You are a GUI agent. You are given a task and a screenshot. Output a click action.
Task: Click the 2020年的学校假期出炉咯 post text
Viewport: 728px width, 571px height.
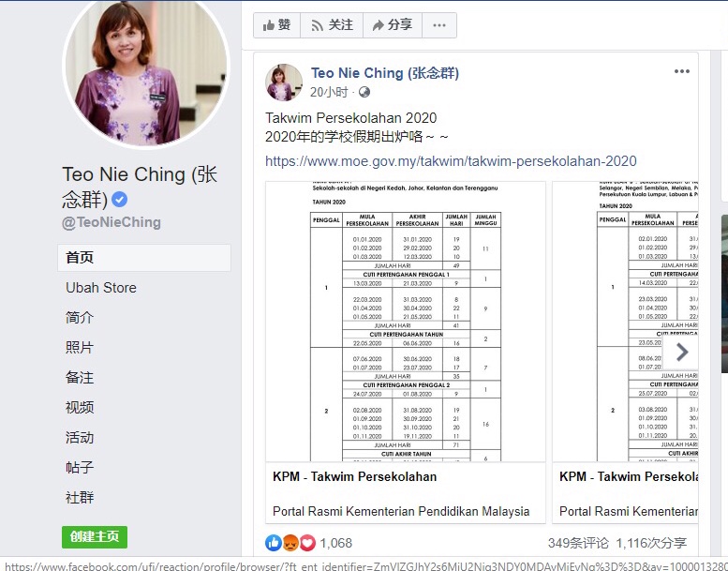[357, 137]
